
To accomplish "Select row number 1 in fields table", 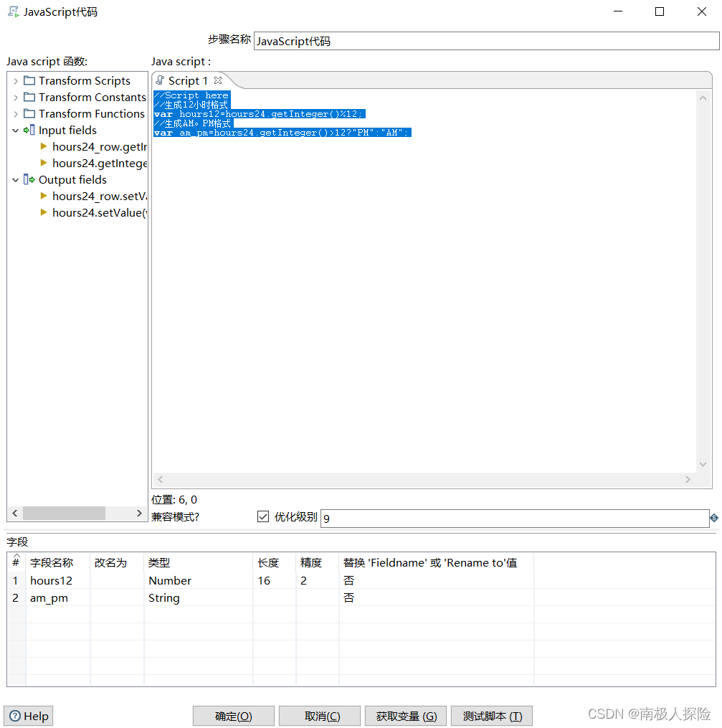I will pyautogui.click(x=16, y=581).
